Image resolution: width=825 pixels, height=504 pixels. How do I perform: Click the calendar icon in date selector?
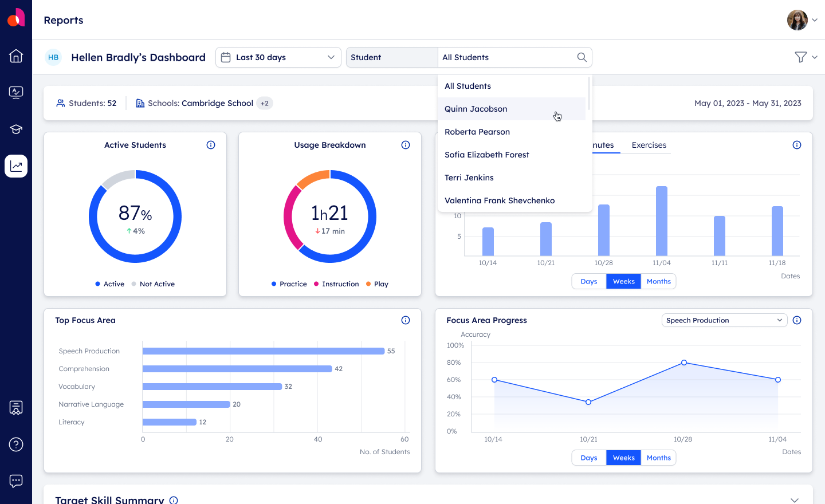[226, 57]
